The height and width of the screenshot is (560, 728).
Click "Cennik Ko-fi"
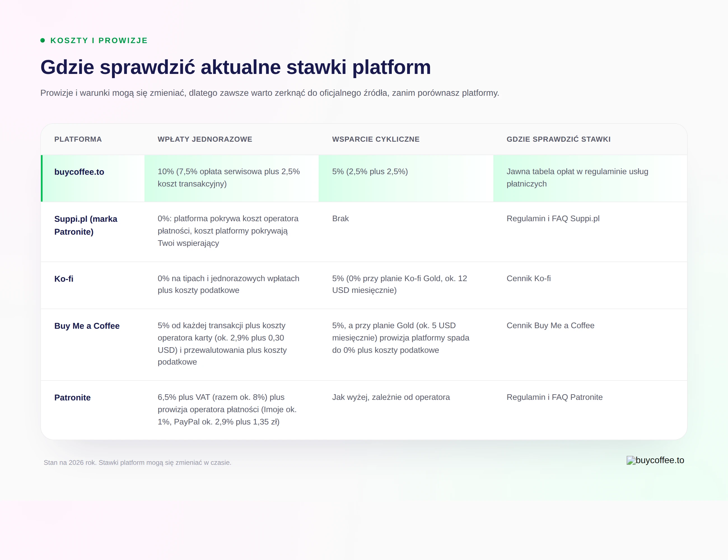coord(529,279)
